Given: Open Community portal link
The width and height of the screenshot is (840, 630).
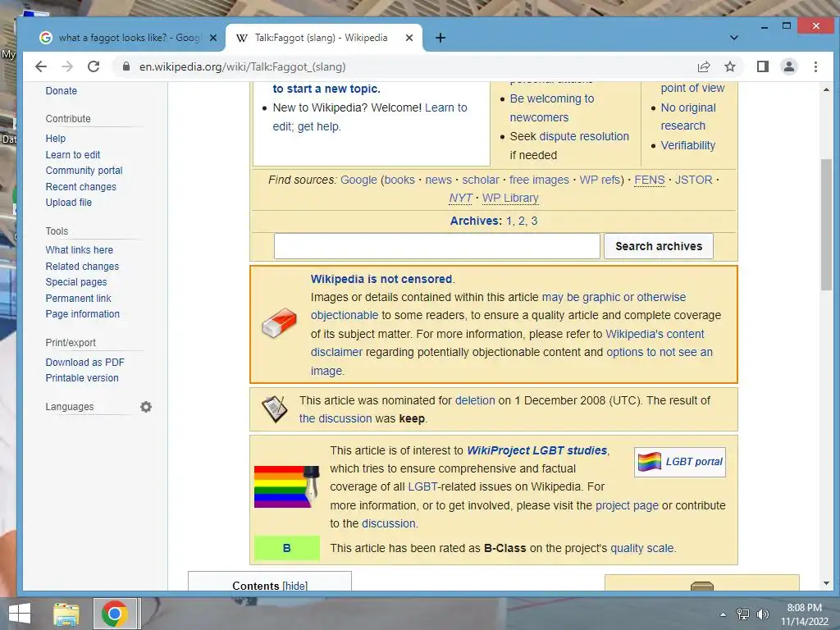Looking at the screenshot, I should (x=84, y=171).
